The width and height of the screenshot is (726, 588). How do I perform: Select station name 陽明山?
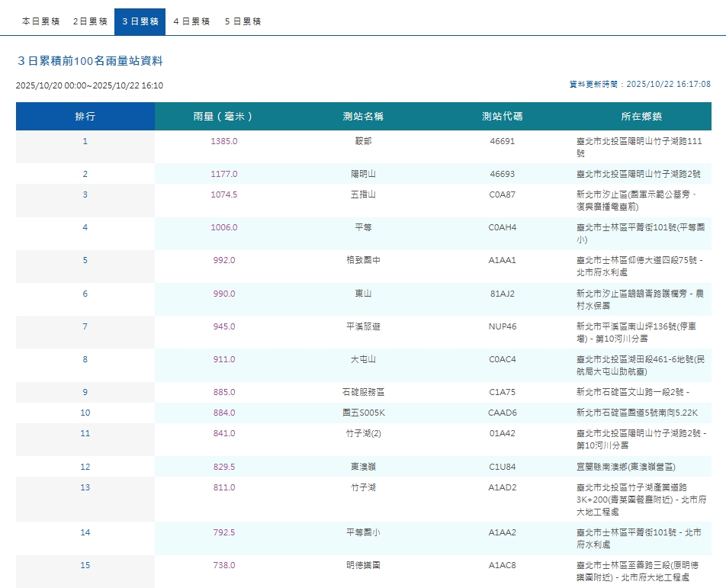point(363,174)
